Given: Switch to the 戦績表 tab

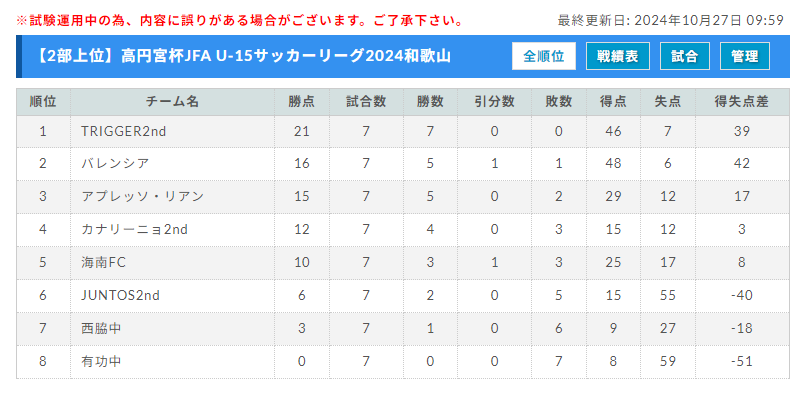Looking at the screenshot, I should point(618,56).
